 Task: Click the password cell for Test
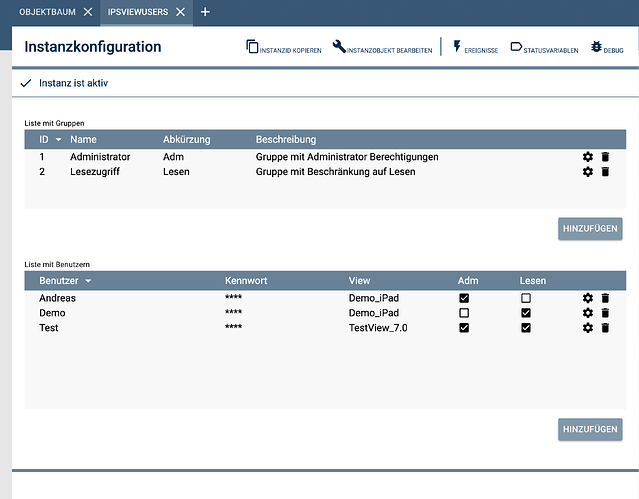(233, 327)
